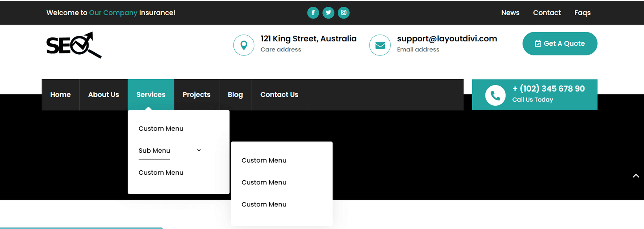Click the envelope email icon
Screen dimensions: 644x229
pos(380,45)
